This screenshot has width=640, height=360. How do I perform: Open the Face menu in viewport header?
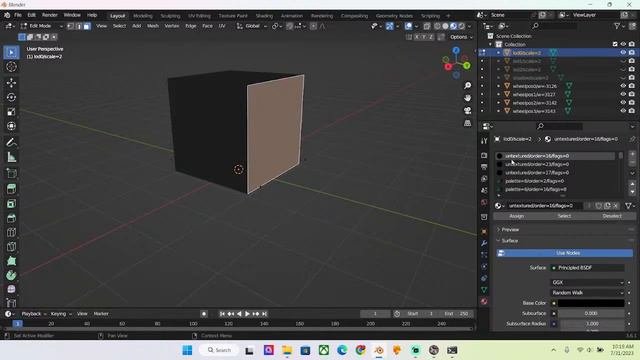click(207, 26)
